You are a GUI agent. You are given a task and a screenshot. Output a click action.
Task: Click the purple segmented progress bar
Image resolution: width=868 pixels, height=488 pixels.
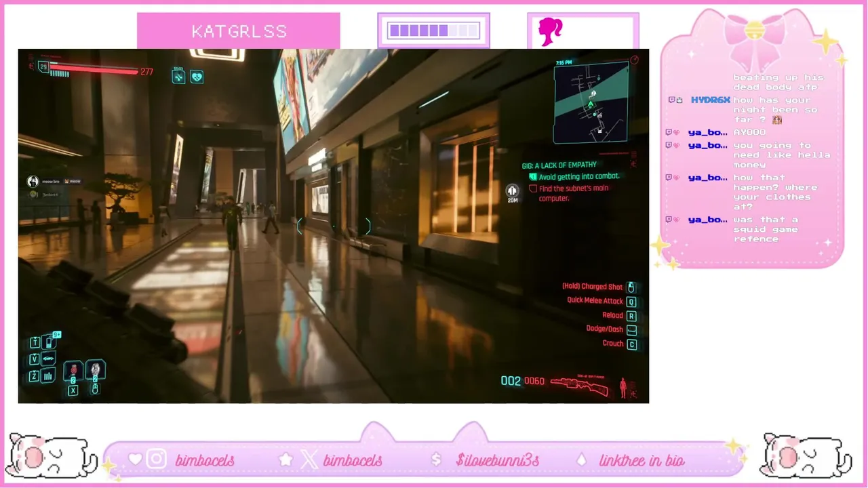433,30
